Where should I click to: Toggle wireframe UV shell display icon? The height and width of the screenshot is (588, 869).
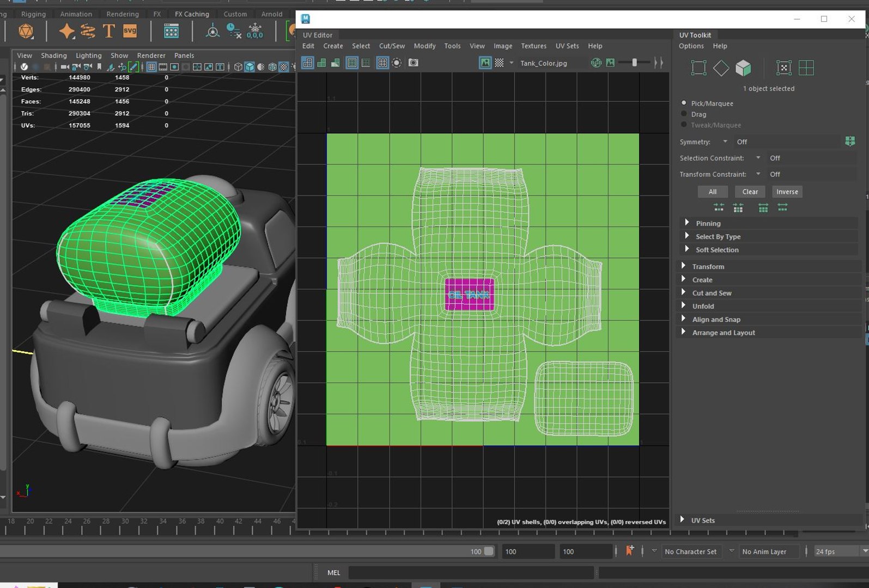pos(308,63)
